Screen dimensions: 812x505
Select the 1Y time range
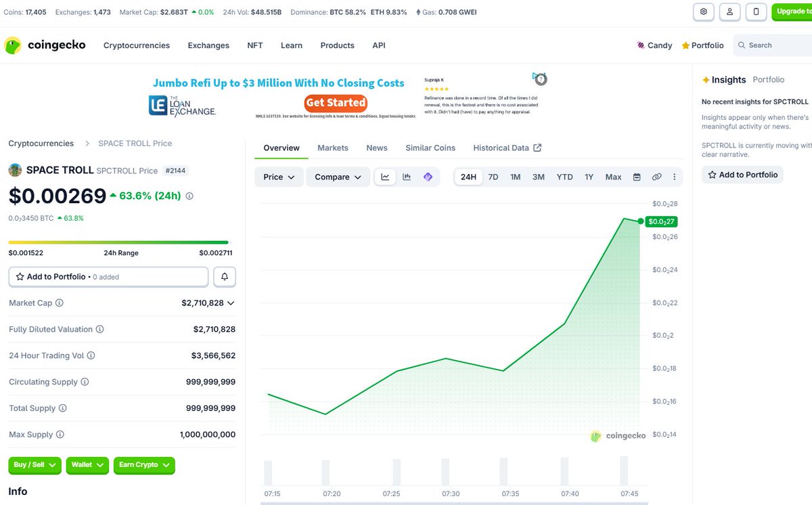[x=589, y=177]
